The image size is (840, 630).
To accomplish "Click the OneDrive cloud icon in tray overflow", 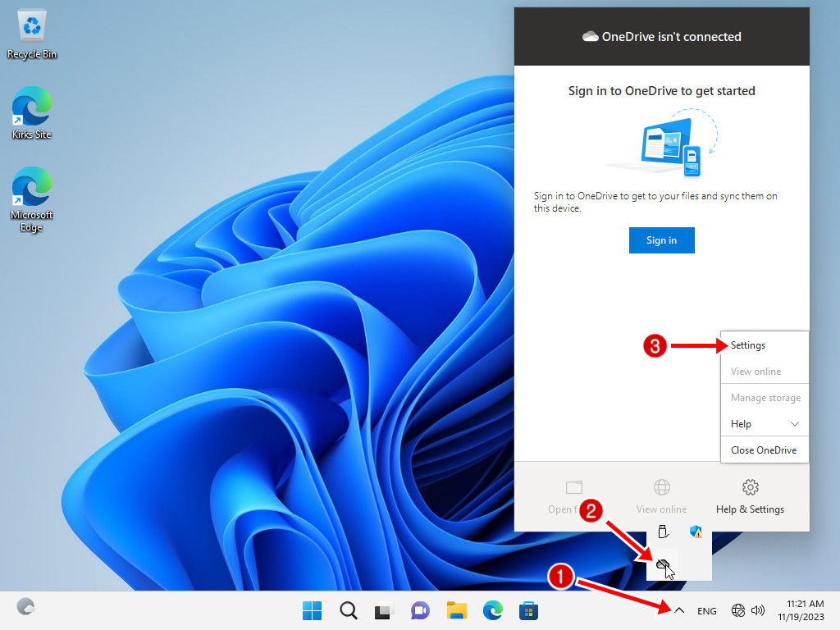I will pos(663,564).
